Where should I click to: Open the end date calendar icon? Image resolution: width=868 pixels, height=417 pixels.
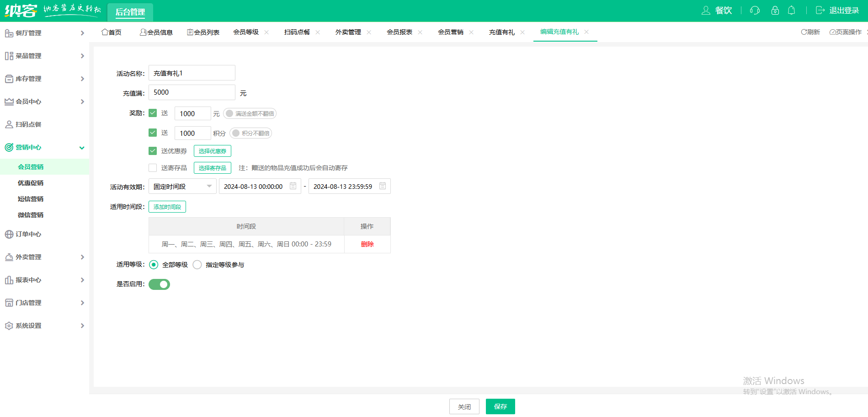383,186
